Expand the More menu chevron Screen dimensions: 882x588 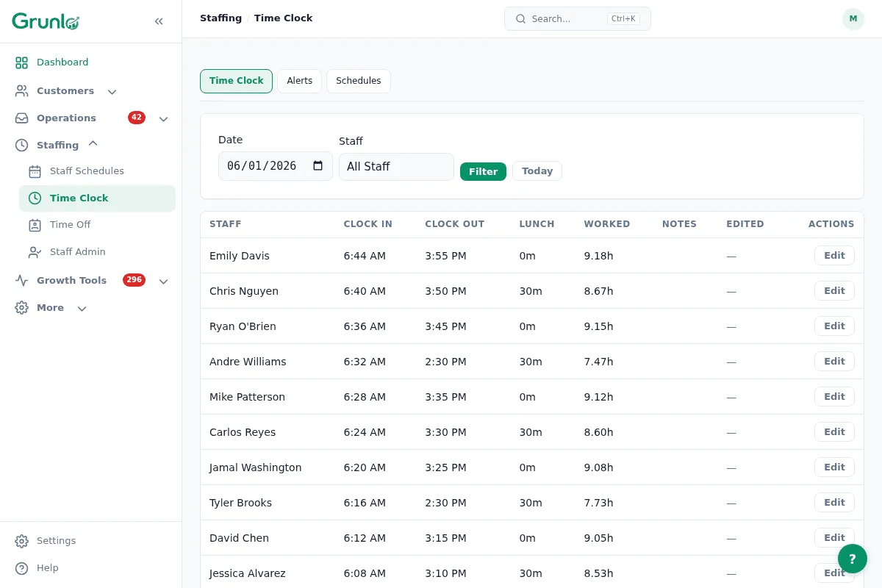point(82,308)
